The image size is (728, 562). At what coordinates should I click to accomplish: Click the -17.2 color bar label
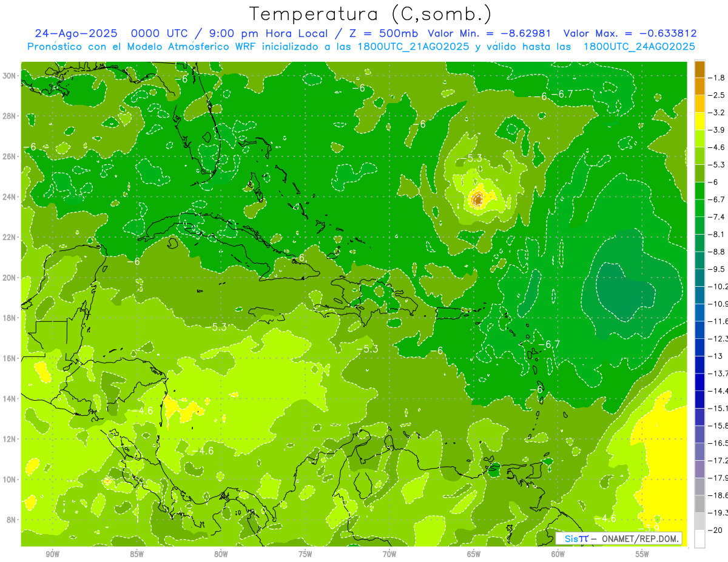[x=718, y=460]
